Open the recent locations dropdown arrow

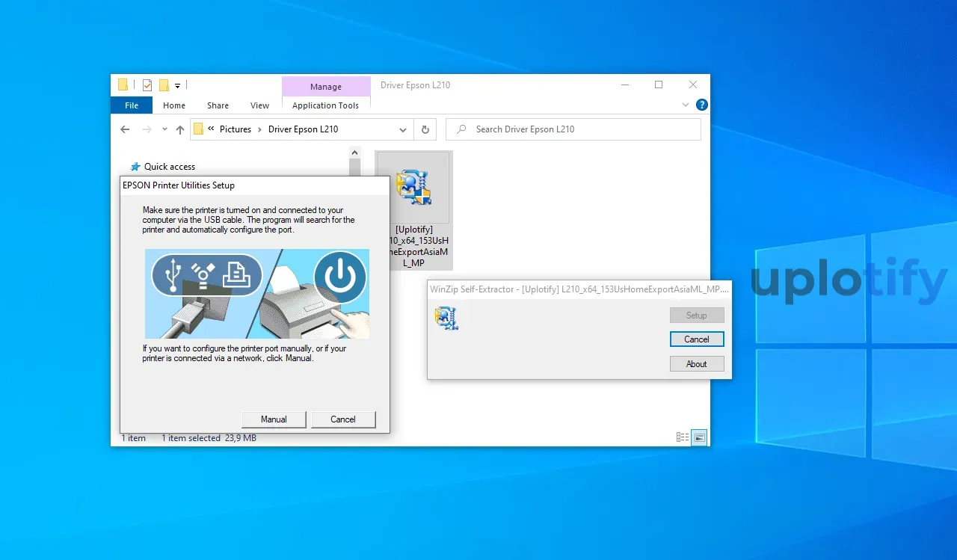tap(164, 130)
